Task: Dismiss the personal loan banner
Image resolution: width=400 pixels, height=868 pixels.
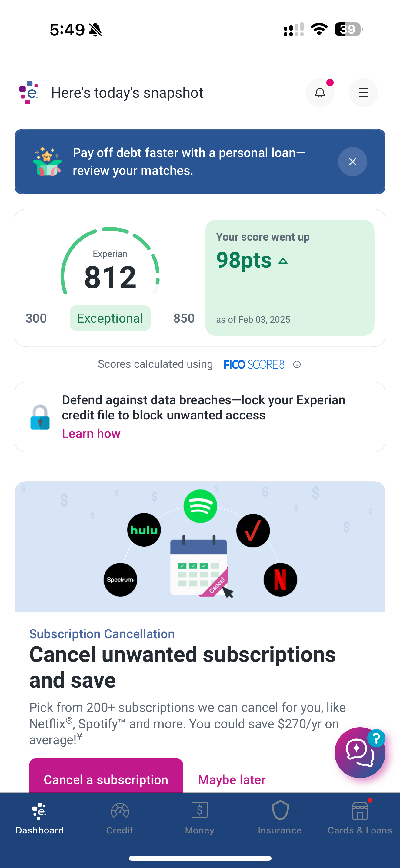Action: [x=352, y=162]
